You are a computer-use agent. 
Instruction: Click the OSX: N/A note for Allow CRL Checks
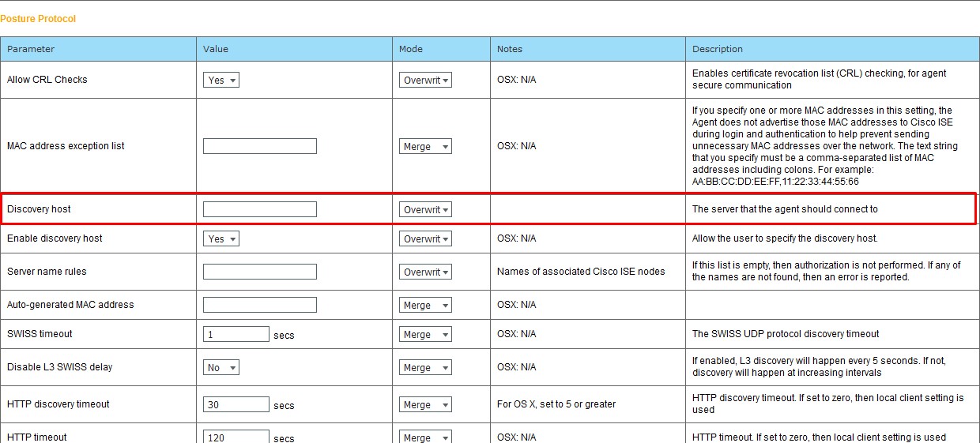pyautogui.click(x=516, y=80)
